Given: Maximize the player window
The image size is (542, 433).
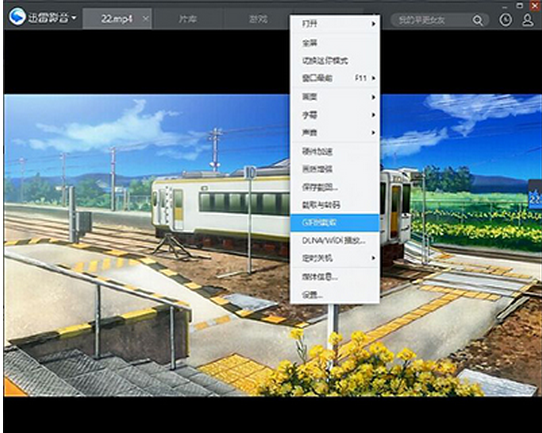Looking at the screenshot, I should (x=519, y=5).
